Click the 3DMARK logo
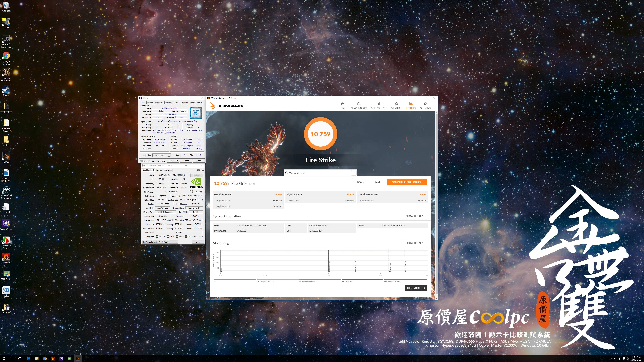Viewport: 644px width, 362px height. 226,105
